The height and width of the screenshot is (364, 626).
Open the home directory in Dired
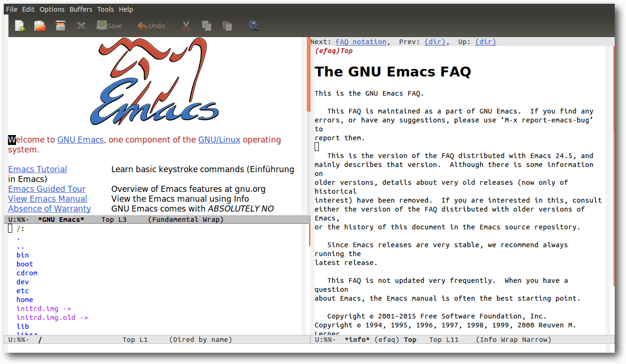pos(25,300)
